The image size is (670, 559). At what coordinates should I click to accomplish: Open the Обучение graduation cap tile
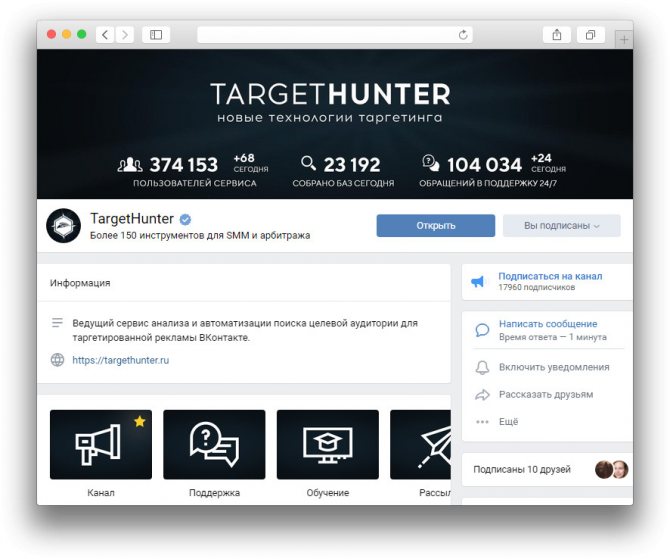click(x=328, y=444)
